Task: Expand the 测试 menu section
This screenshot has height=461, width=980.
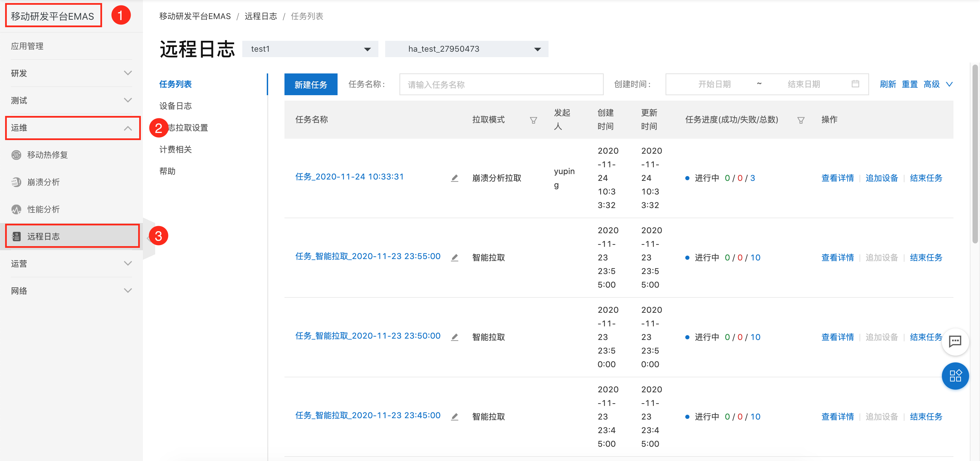Action: point(71,100)
